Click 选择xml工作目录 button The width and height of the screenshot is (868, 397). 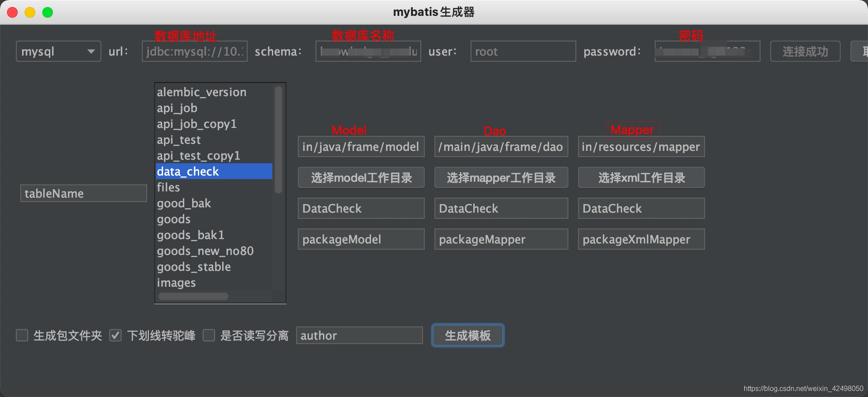click(642, 177)
